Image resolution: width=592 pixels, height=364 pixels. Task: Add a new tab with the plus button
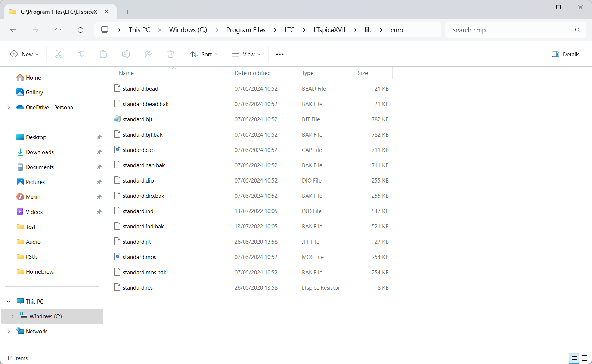point(127,12)
